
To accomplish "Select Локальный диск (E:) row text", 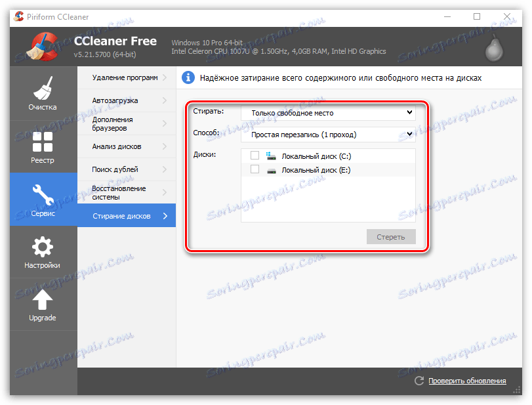I will (316, 170).
